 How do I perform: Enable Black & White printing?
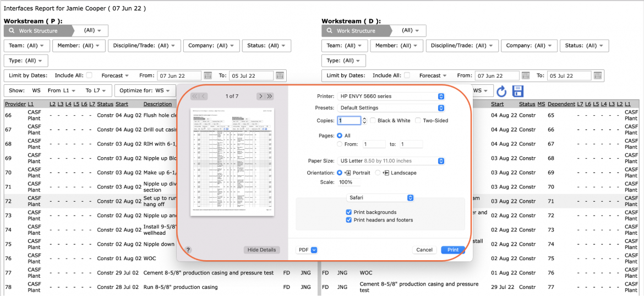coord(373,121)
